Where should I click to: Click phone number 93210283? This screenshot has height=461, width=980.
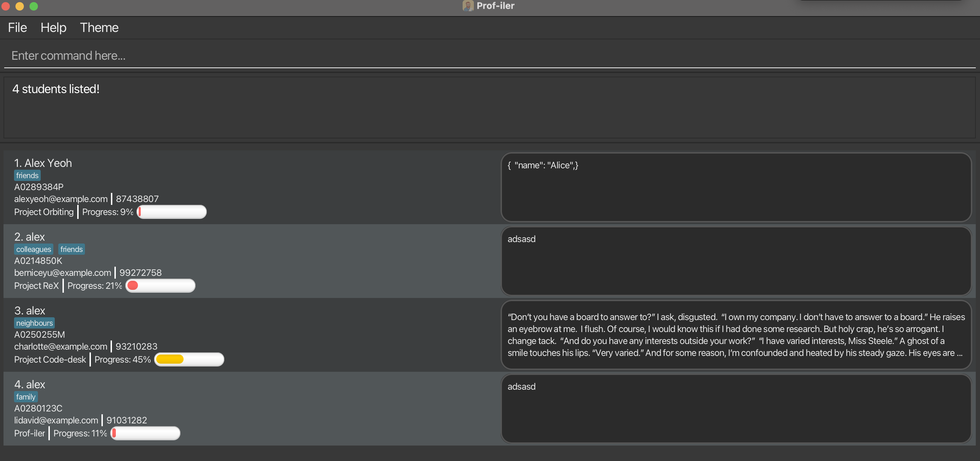137,346
